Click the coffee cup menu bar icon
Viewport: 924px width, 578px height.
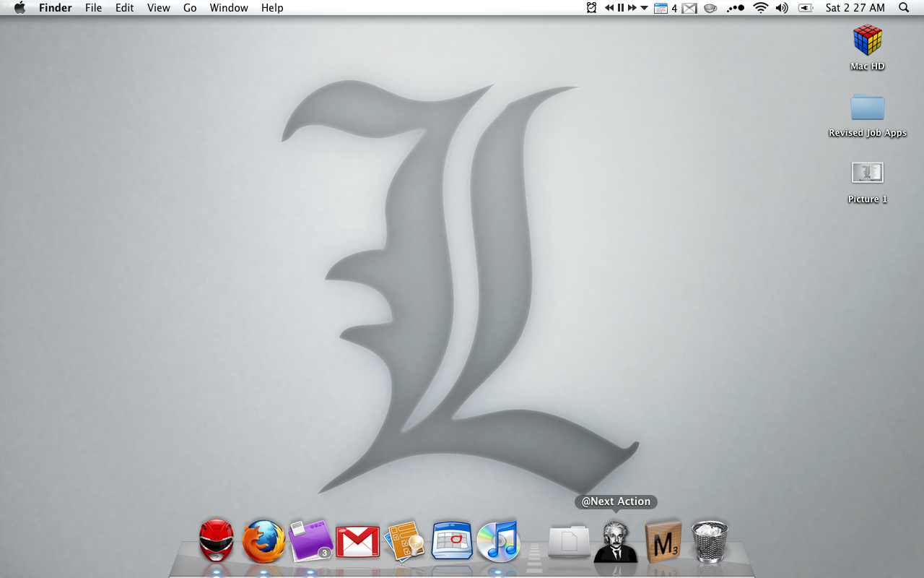710,8
